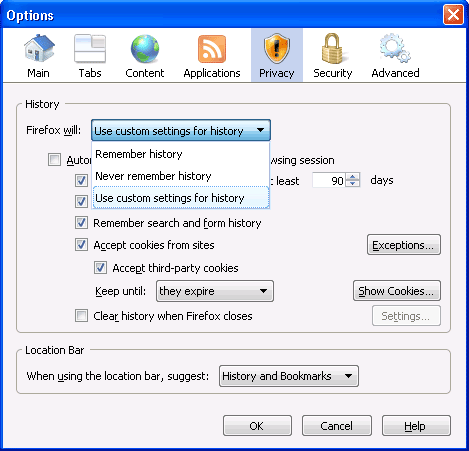
Task: Uncheck Remember search and form history
Action: coord(81,223)
